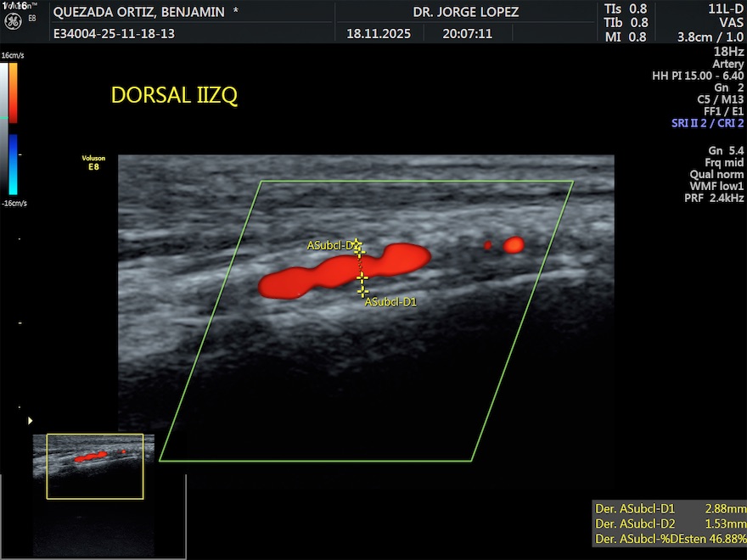Image resolution: width=747 pixels, height=560 pixels.
Task: Select the lowest caliper cross above ASubcl-D1 label
Action: pos(362,291)
